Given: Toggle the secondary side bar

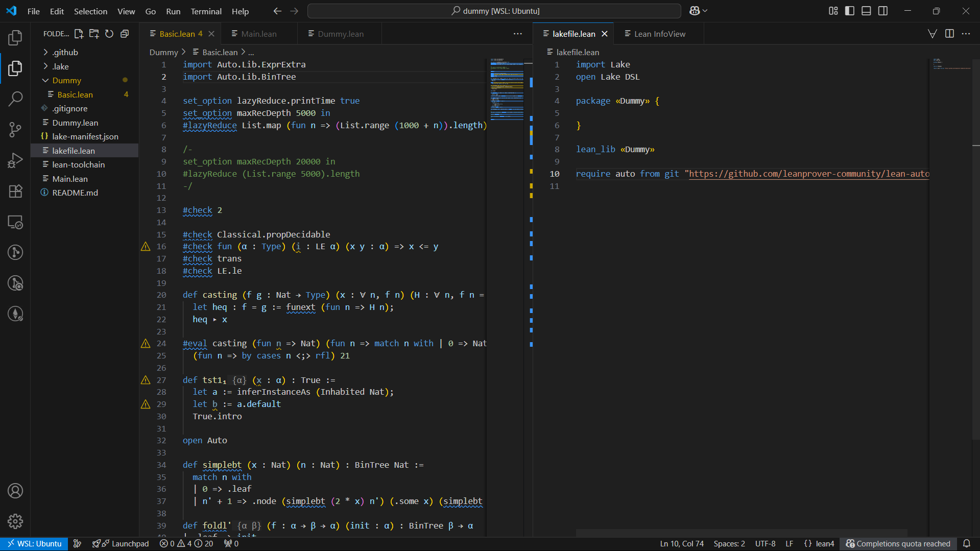Looking at the screenshot, I should (883, 11).
